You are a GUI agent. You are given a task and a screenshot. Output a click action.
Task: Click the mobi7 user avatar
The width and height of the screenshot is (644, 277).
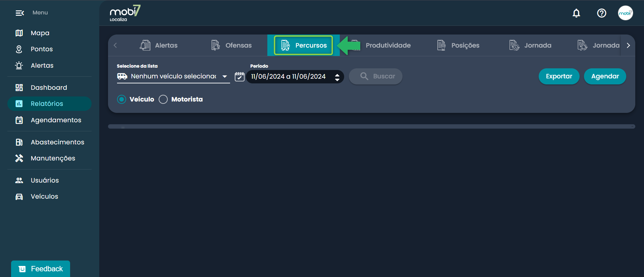pos(625,13)
